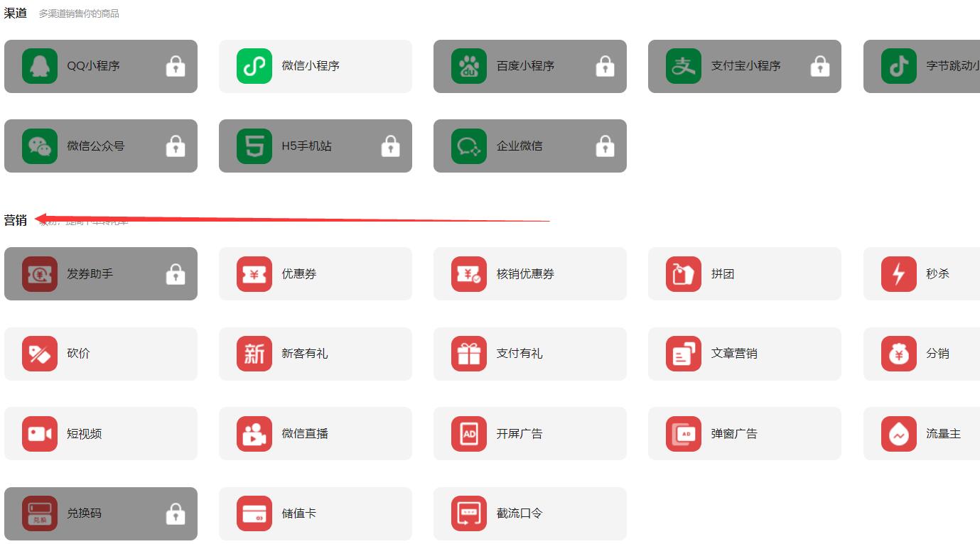The height and width of the screenshot is (544, 980).
Task: Select the 弹窗广告 icon
Action: 684,434
